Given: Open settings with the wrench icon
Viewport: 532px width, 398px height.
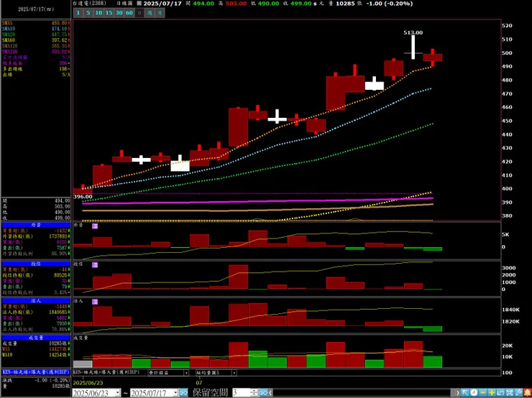Looking at the screenshot, I should [x=518, y=392].
